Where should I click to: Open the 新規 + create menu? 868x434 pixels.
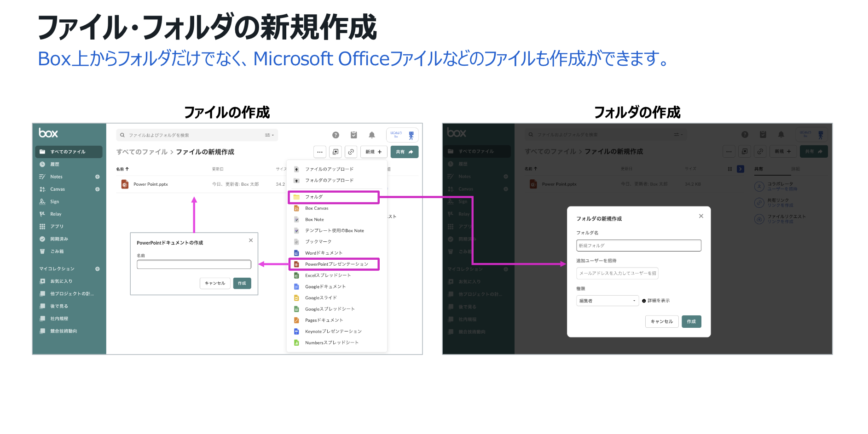(373, 152)
